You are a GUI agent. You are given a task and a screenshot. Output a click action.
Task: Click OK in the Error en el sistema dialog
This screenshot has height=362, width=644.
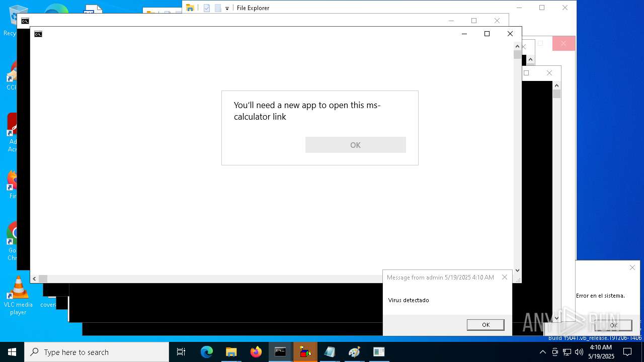coord(613,325)
